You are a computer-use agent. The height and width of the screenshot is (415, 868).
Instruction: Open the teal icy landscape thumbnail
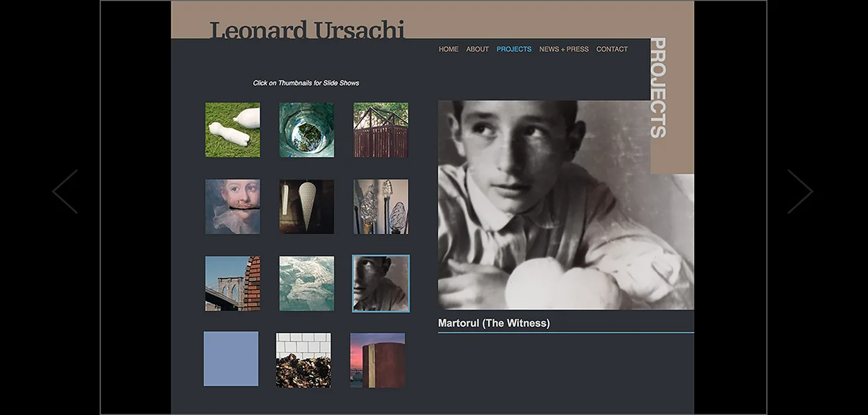point(306,283)
